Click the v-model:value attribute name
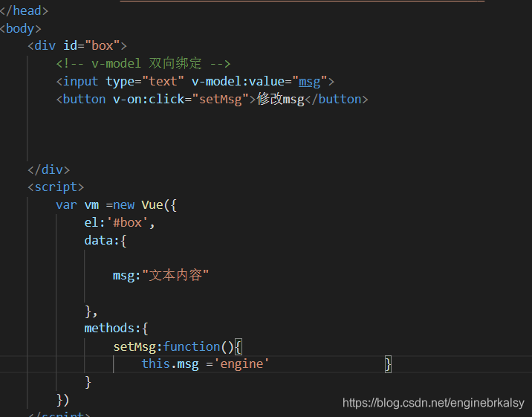The image size is (532, 417). coord(238,82)
